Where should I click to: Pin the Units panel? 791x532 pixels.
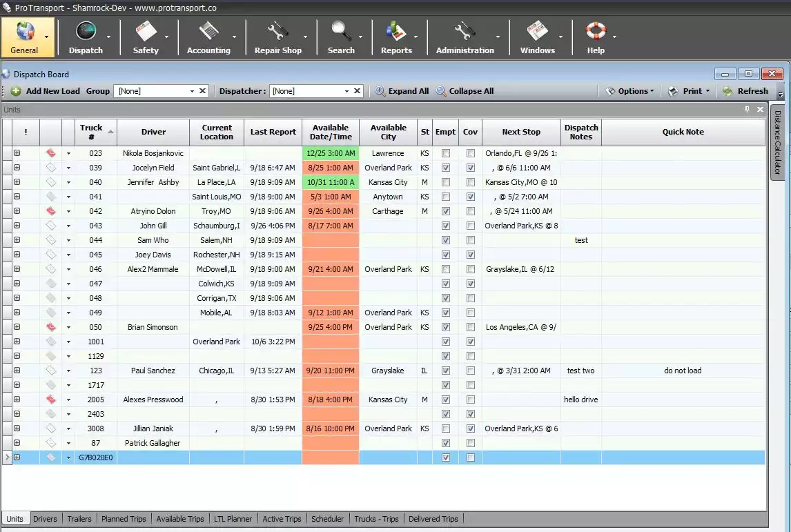pos(747,109)
